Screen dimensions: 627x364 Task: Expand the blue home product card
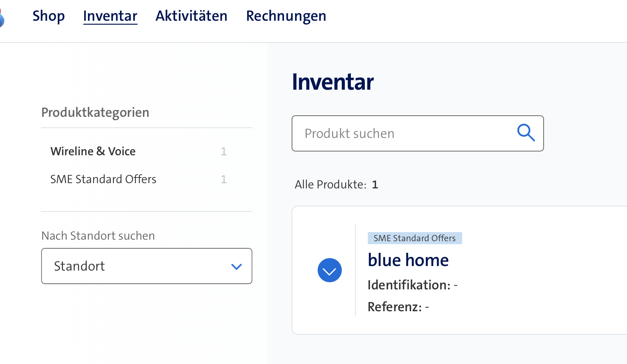click(329, 270)
